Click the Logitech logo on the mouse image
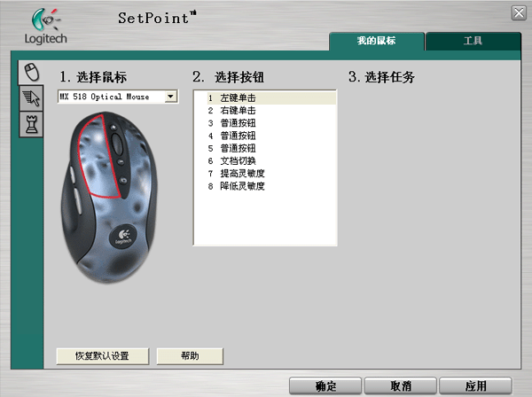 (x=123, y=236)
